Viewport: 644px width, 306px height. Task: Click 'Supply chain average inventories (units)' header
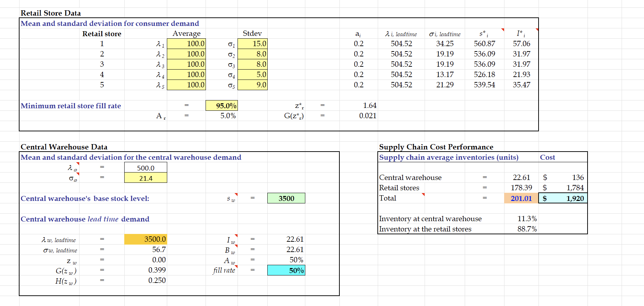449,157
